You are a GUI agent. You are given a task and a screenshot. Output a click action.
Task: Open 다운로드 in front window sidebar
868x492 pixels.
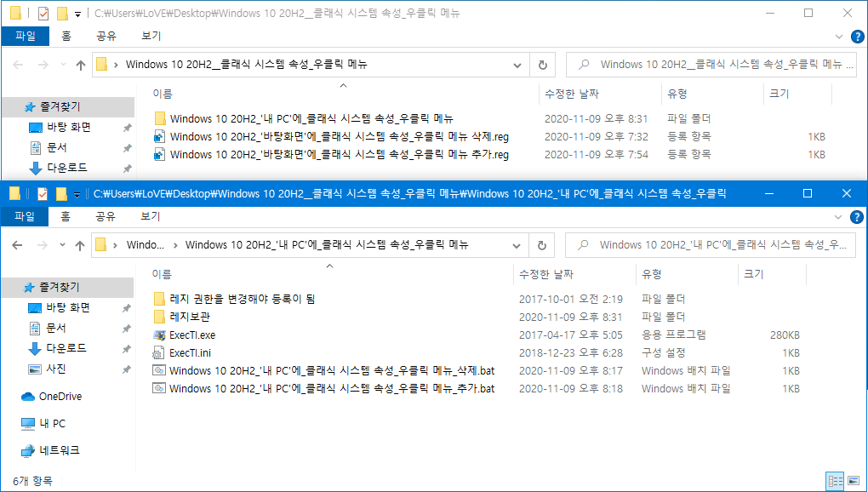(66, 349)
